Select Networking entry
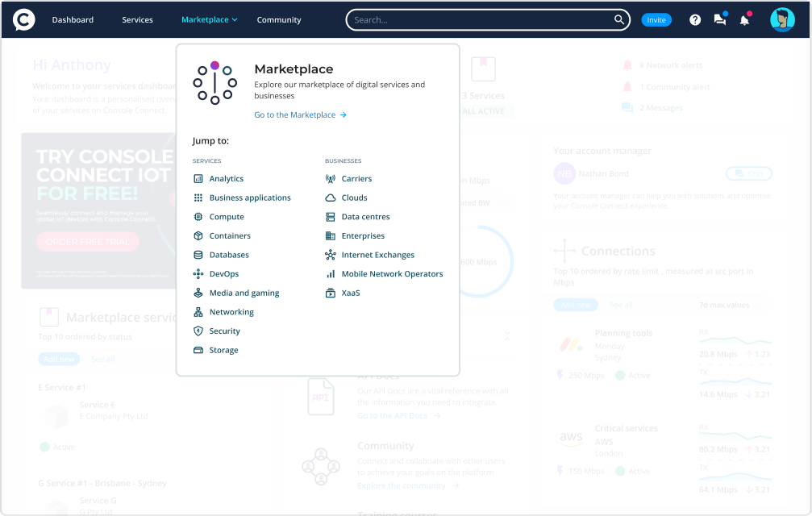Image resolution: width=812 pixels, height=516 pixels. coord(231,312)
